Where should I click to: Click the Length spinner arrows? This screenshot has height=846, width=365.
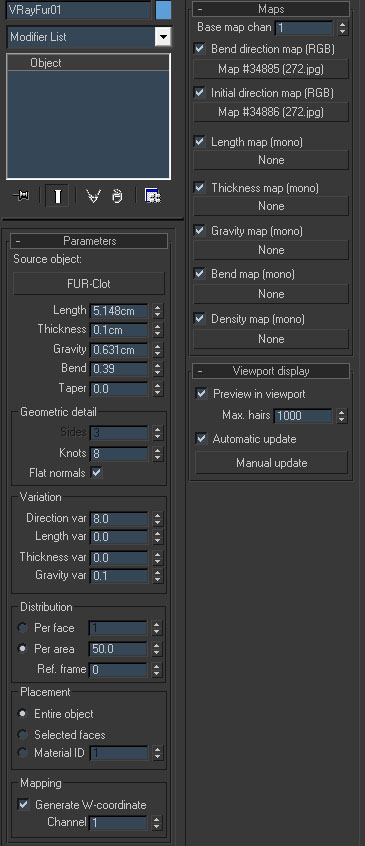pos(157,311)
